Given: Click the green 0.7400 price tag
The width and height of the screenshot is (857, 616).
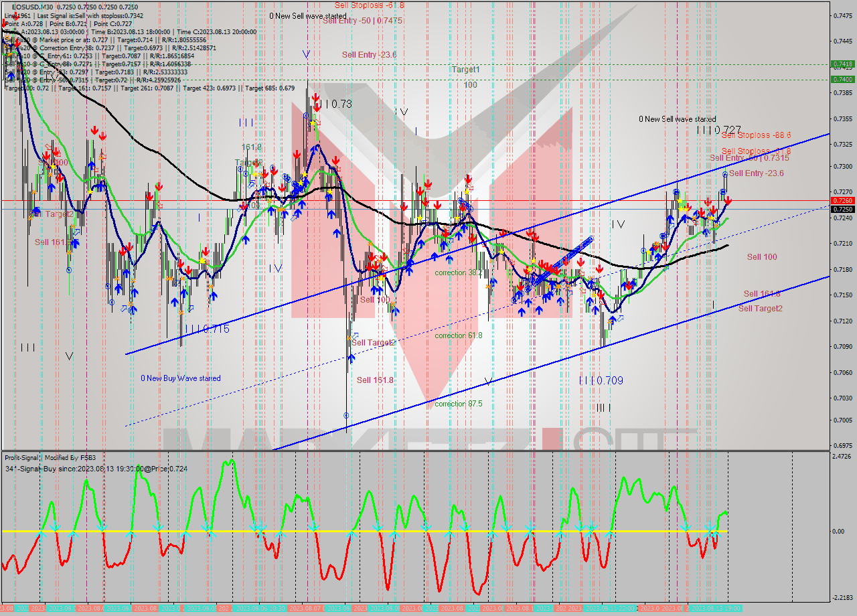Looking at the screenshot, I should point(842,79).
